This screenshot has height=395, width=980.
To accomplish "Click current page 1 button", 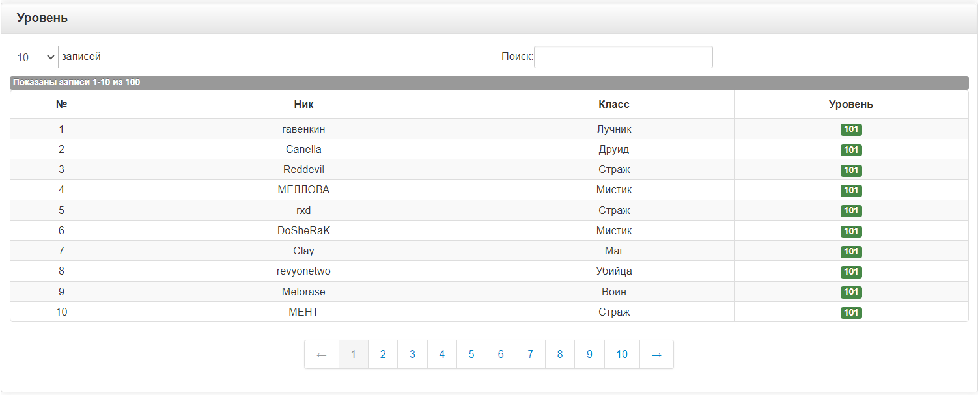I will pos(354,355).
